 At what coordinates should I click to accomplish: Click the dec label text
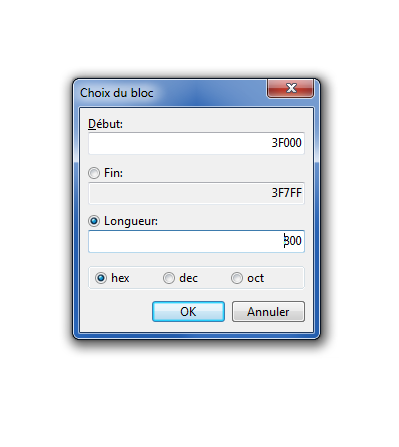[188, 278]
